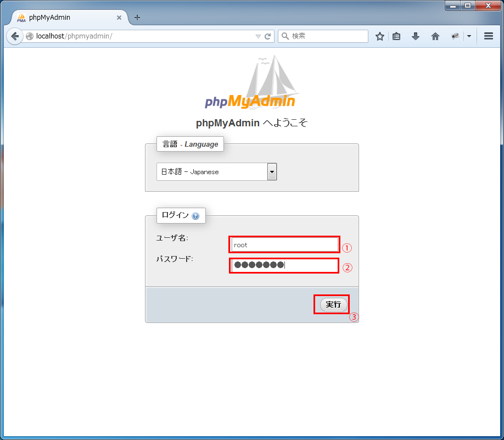Click the ユーザ名 field containing root
504x440 pixels.
coord(284,244)
